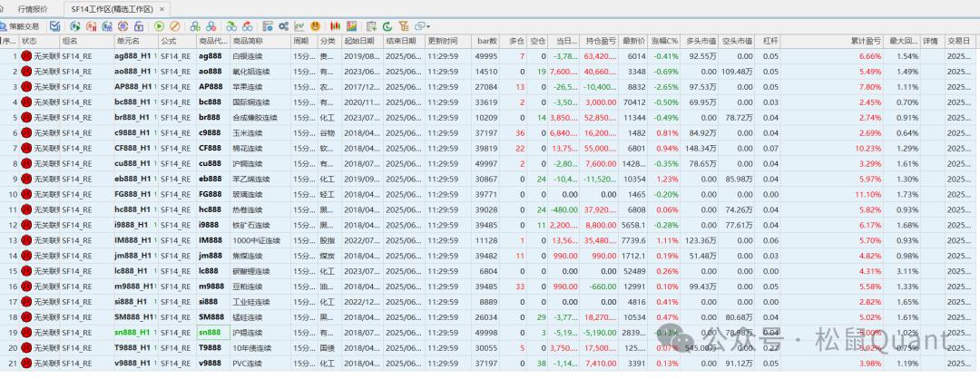This screenshot has height=379, width=980.
Task: Open the red-green candlestick chart icon
Action: (x=336, y=26)
